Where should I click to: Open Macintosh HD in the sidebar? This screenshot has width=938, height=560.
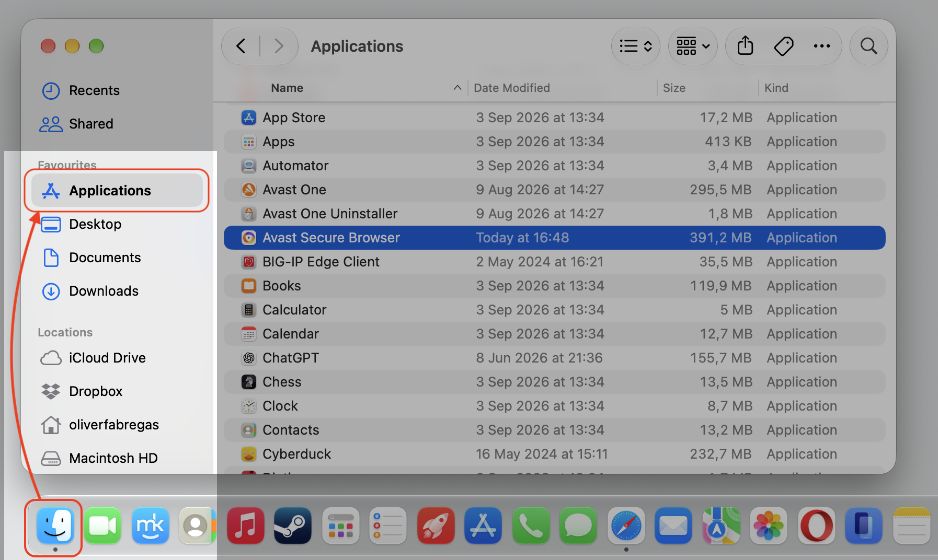pos(118,458)
